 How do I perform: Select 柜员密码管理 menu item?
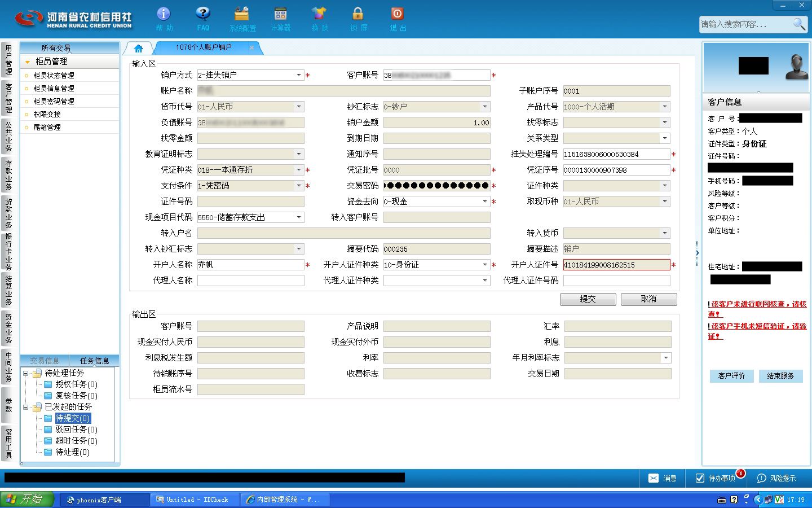54,102
